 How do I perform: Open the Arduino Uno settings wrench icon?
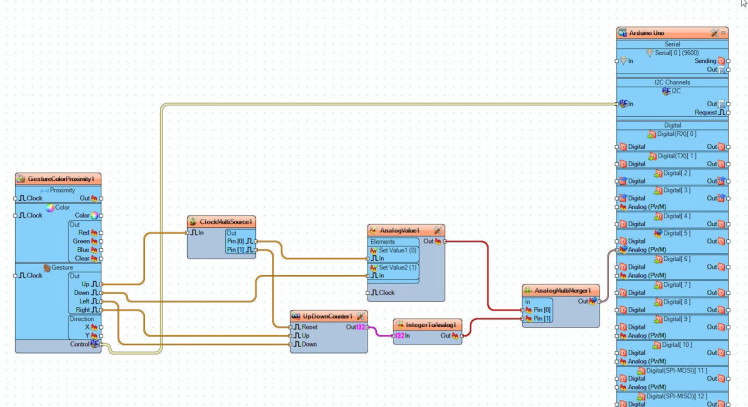pos(714,33)
